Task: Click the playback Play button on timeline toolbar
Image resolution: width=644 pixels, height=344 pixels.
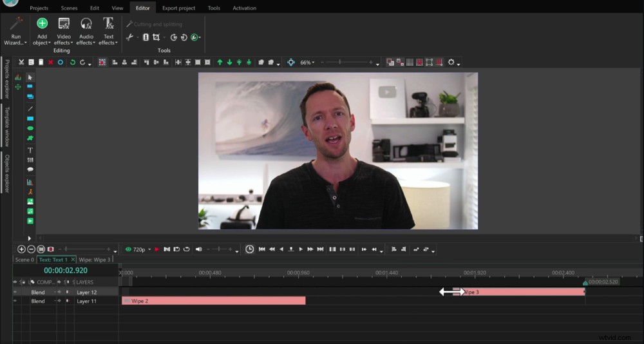Action: (x=301, y=249)
